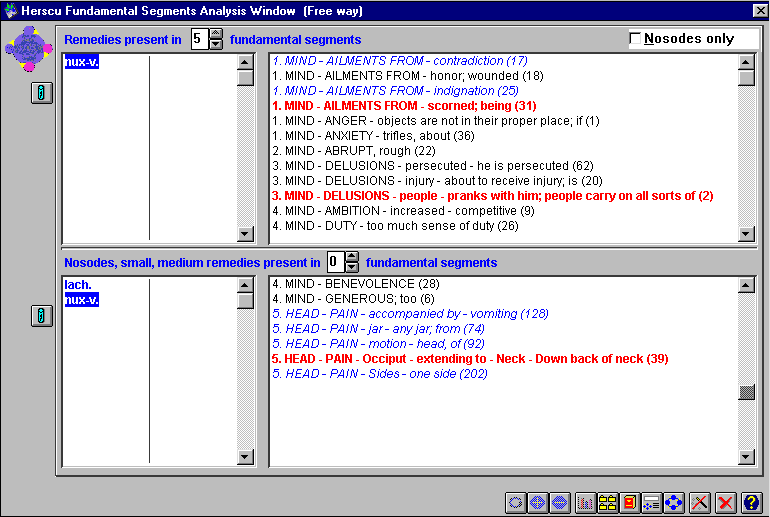
Task: Increase the upper fundamental segments count from 5
Action: tap(216, 33)
